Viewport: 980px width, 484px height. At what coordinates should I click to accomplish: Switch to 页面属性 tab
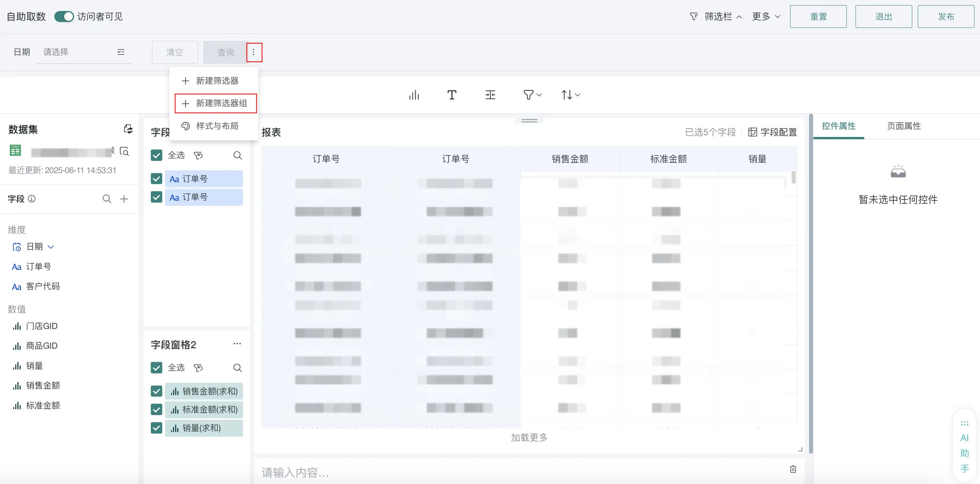click(904, 126)
